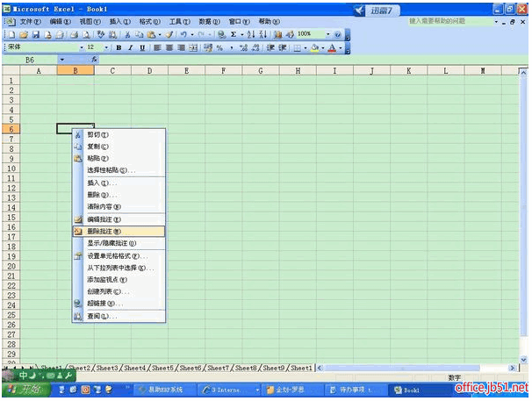The height and width of the screenshot is (401, 532).
Task: Click the Insert Hyperlink globe icon in the toolbar
Action: [221, 34]
